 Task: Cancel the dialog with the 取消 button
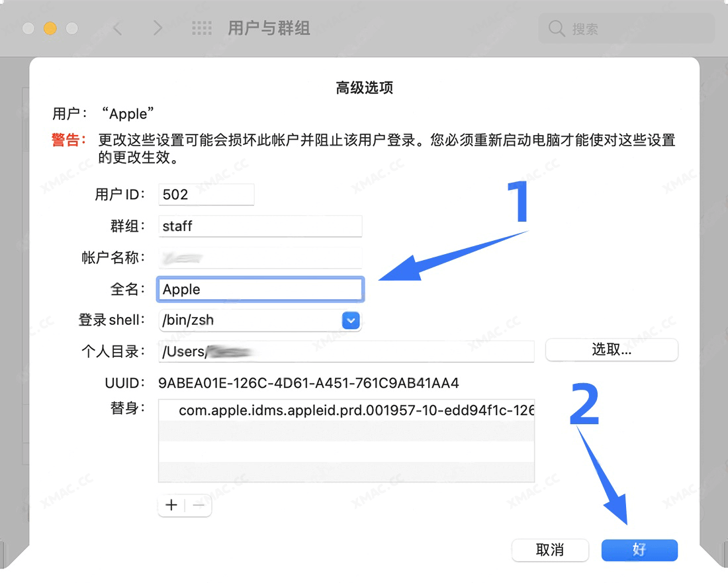pyautogui.click(x=550, y=549)
